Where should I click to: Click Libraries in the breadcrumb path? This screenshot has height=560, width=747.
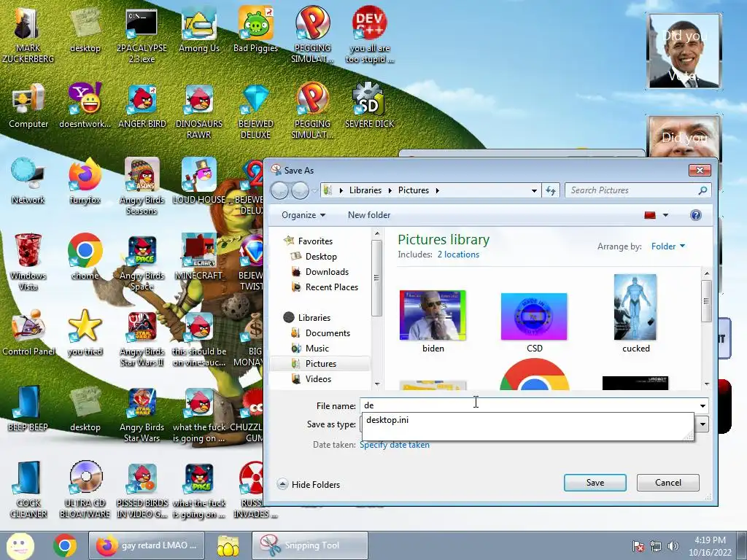click(365, 190)
